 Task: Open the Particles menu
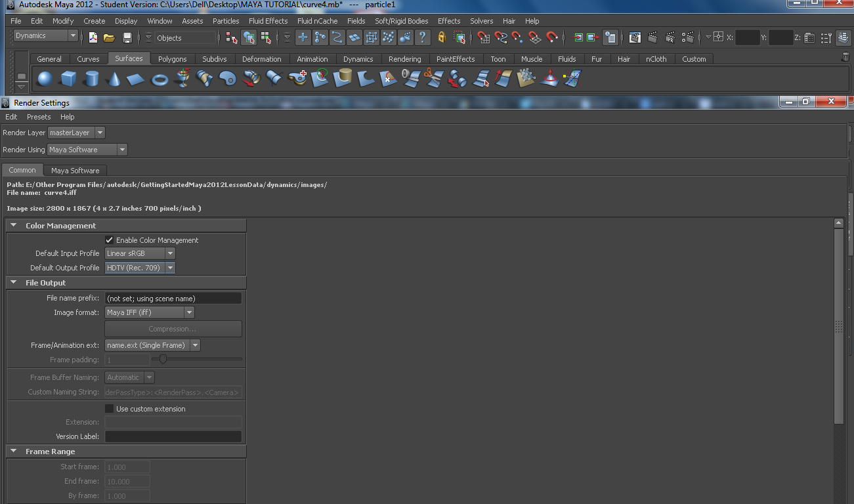click(226, 21)
